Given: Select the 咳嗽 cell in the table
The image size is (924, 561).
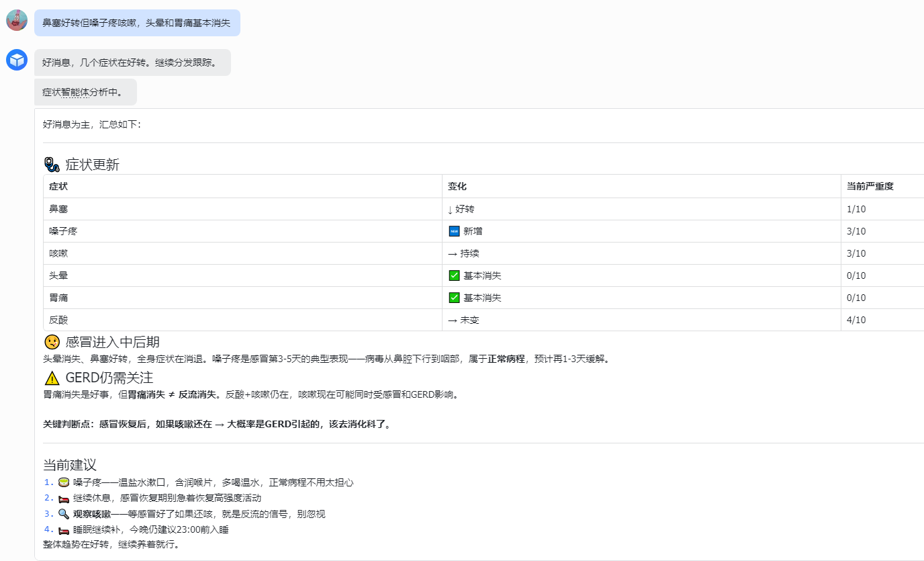Looking at the screenshot, I should (x=242, y=253).
